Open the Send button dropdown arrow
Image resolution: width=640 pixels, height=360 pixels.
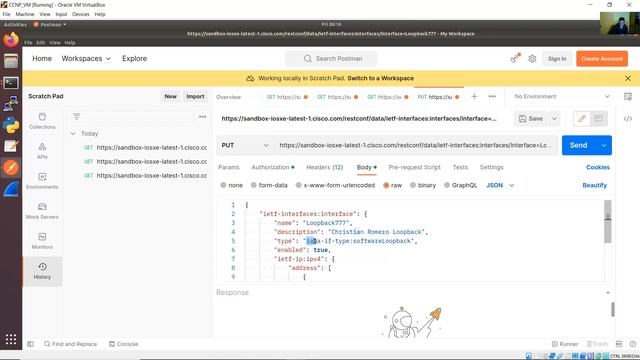coord(604,145)
